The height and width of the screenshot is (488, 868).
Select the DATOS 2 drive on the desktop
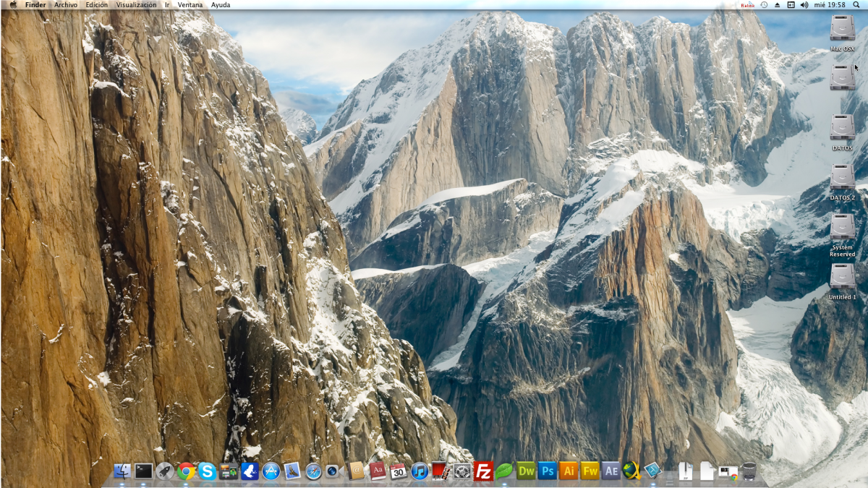pos(842,178)
